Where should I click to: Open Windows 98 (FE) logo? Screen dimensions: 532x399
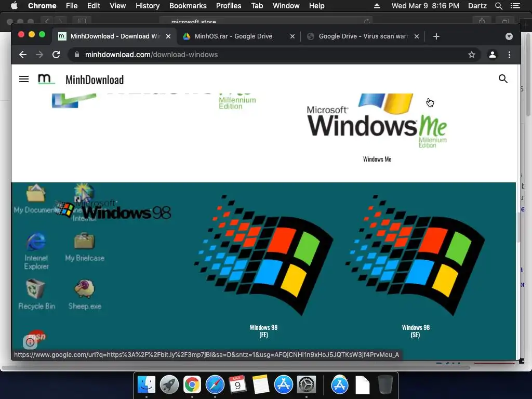coord(263,255)
